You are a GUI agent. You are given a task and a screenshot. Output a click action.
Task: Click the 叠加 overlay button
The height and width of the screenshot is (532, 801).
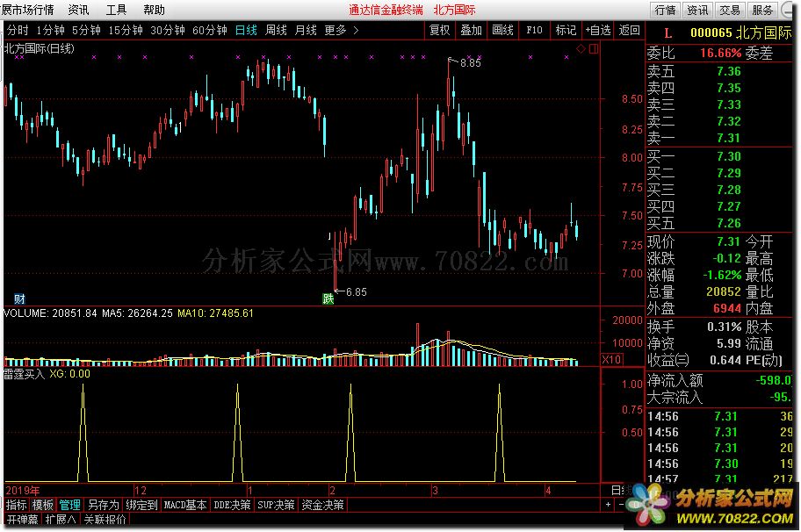pyautogui.click(x=471, y=31)
